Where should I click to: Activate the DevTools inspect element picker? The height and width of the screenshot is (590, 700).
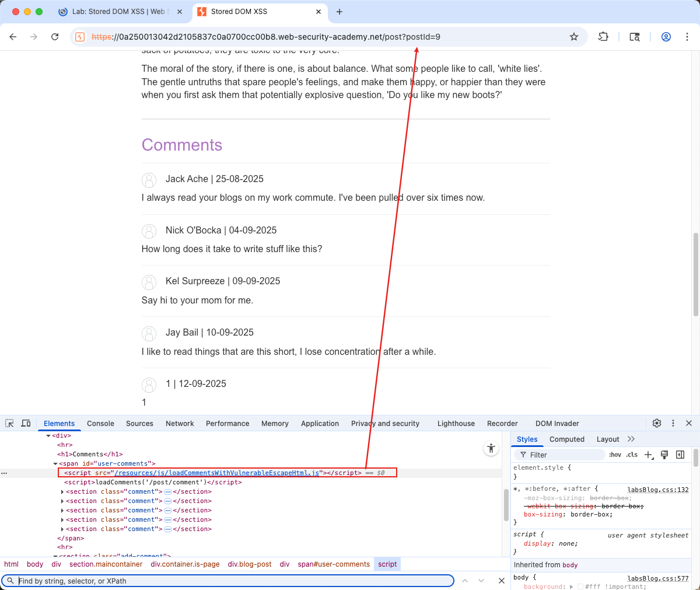click(x=9, y=423)
